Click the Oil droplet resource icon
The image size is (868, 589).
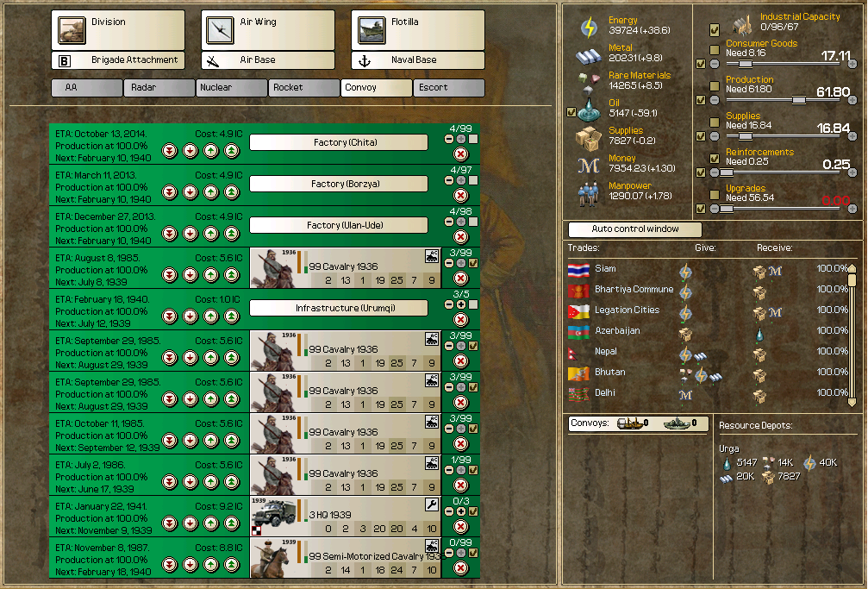[590, 110]
